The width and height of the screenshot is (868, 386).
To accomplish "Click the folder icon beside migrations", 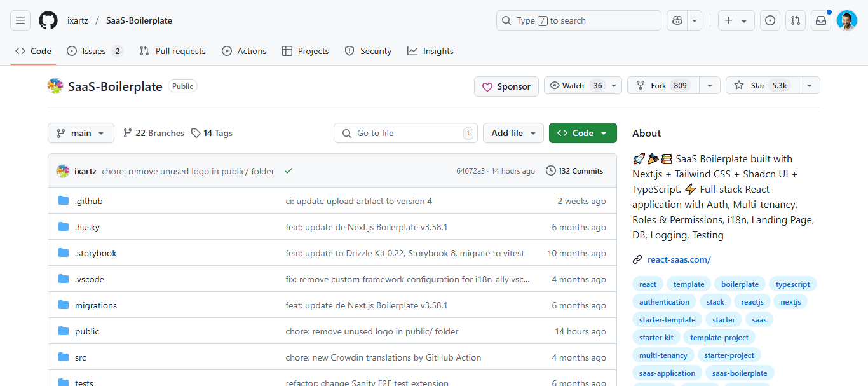I will [64, 305].
